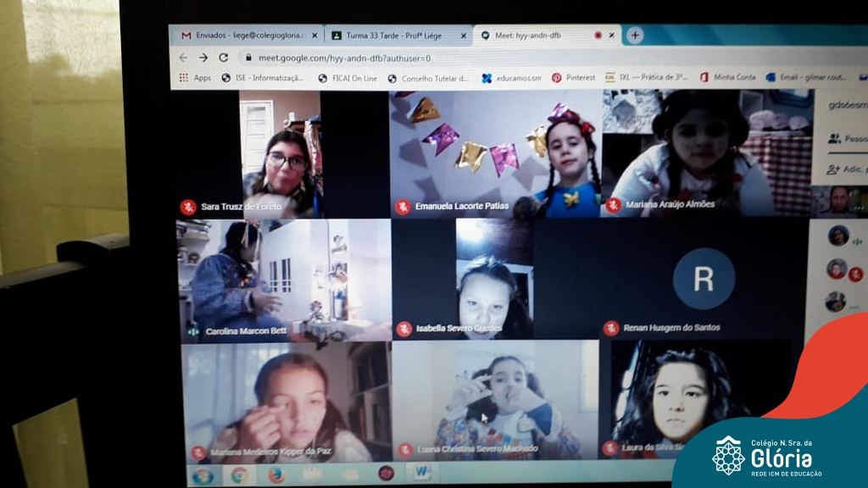Viewport: 868px width, 488px height.
Task: Open Word from the taskbar
Action: (421, 472)
